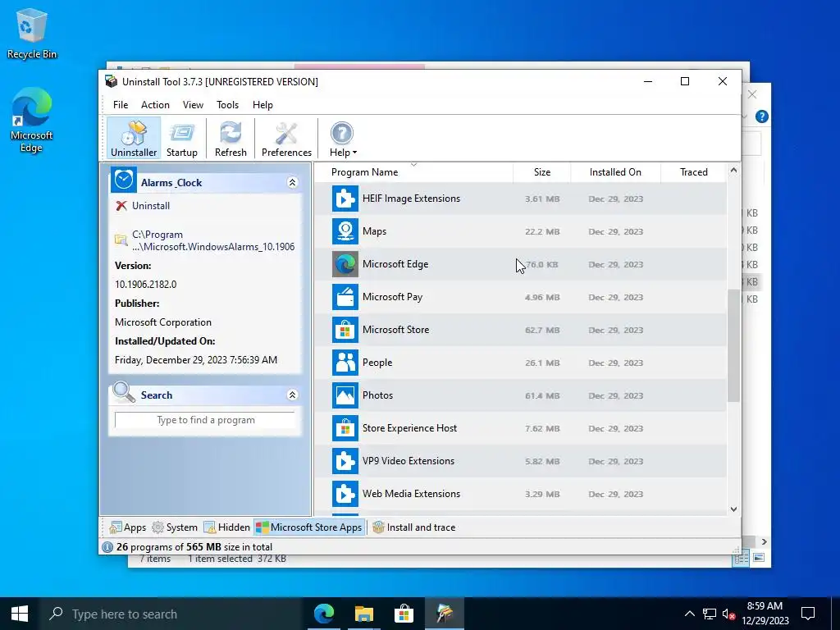Sort by the Size column
This screenshot has width=840, height=630.
541,172
